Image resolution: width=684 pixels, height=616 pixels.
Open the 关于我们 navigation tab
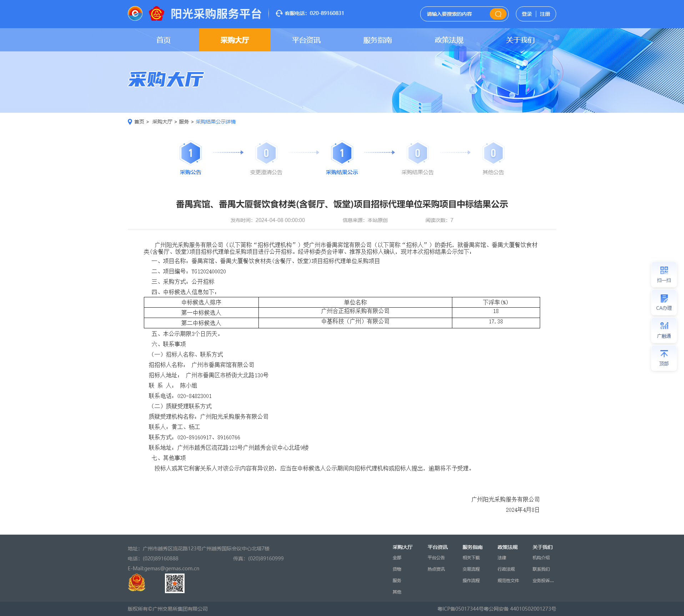pyautogui.click(x=520, y=40)
